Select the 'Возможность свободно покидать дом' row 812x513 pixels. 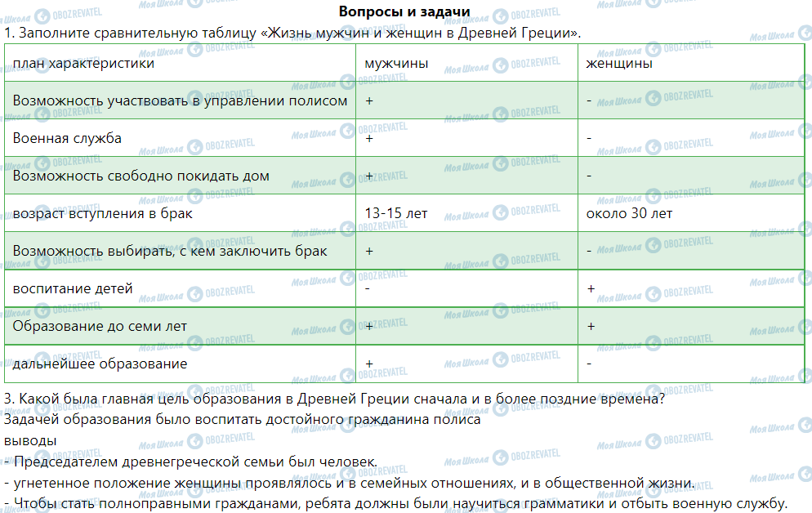tap(141, 176)
